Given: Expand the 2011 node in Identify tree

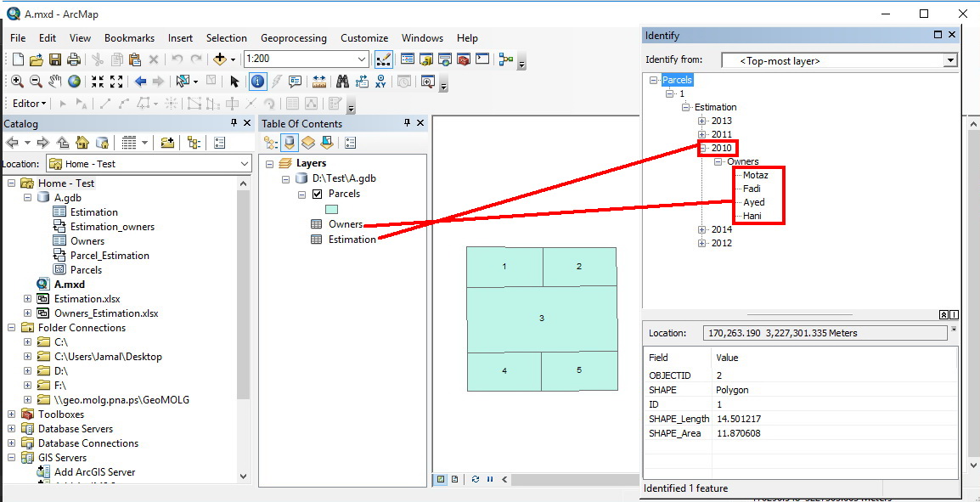Looking at the screenshot, I should pyautogui.click(x=701, y=134).
